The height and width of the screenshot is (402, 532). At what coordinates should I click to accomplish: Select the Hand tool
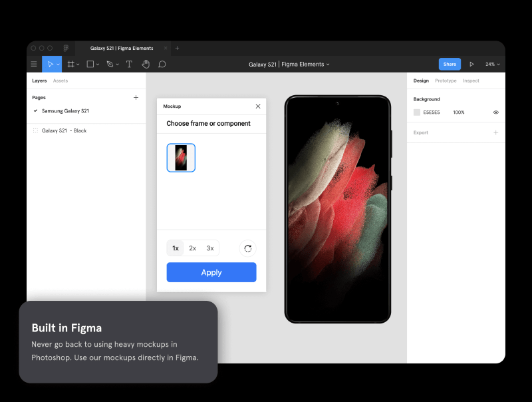[146, 65]
